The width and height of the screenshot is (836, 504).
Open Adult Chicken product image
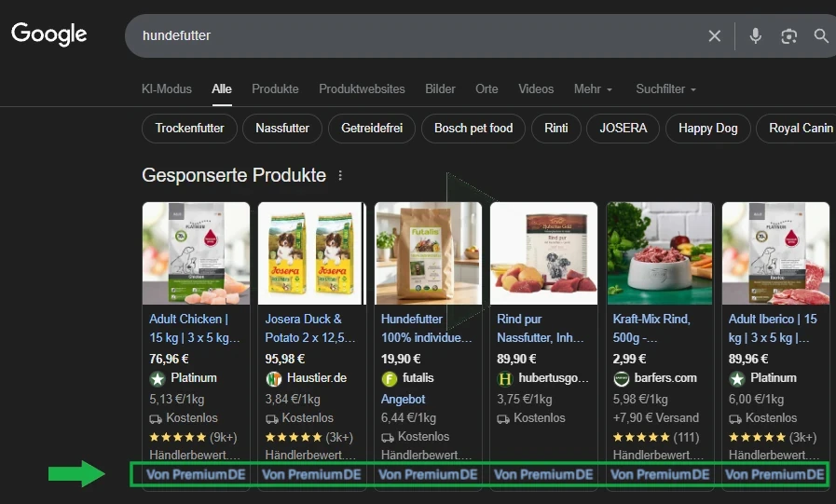point(196,253)
